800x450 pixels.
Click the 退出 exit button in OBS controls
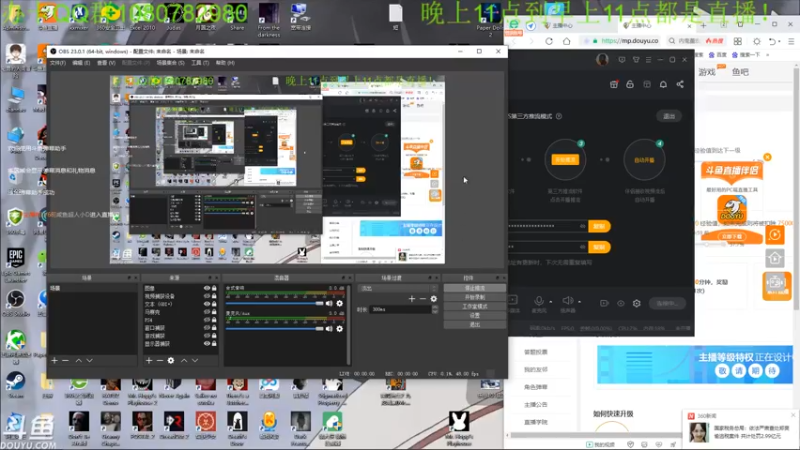pyautogui.click(x=474, y=324)
